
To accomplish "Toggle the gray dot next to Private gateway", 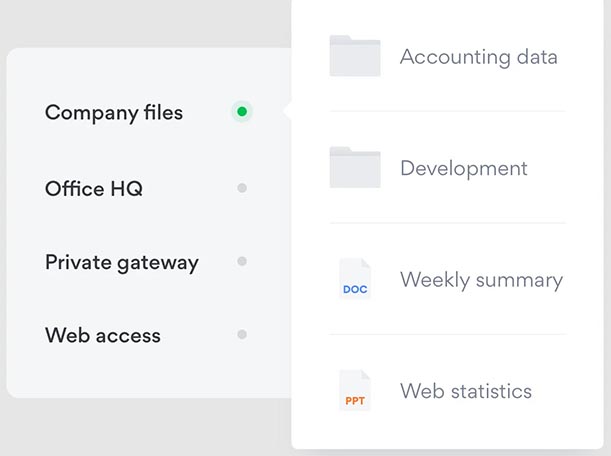I will 241,262.
